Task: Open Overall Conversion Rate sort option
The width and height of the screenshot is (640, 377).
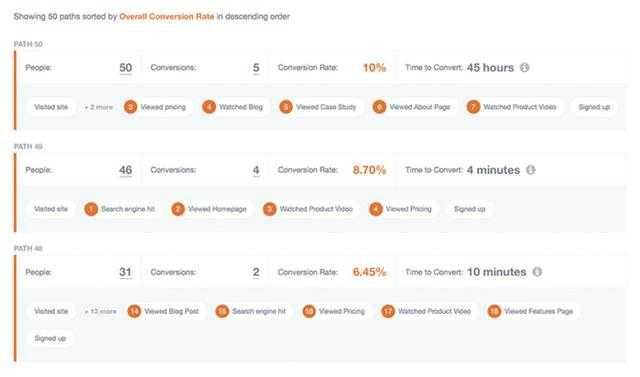Action: click(x=167, y=17)
